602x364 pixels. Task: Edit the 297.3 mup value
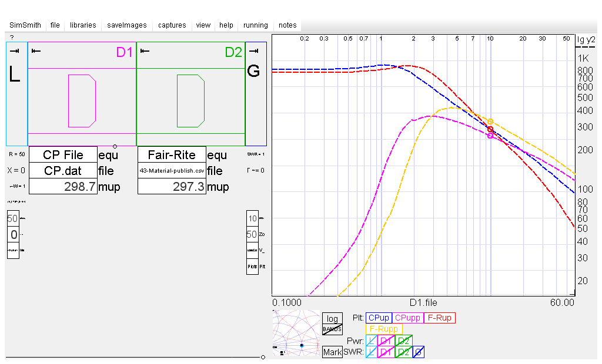click(x=172, y=187)
